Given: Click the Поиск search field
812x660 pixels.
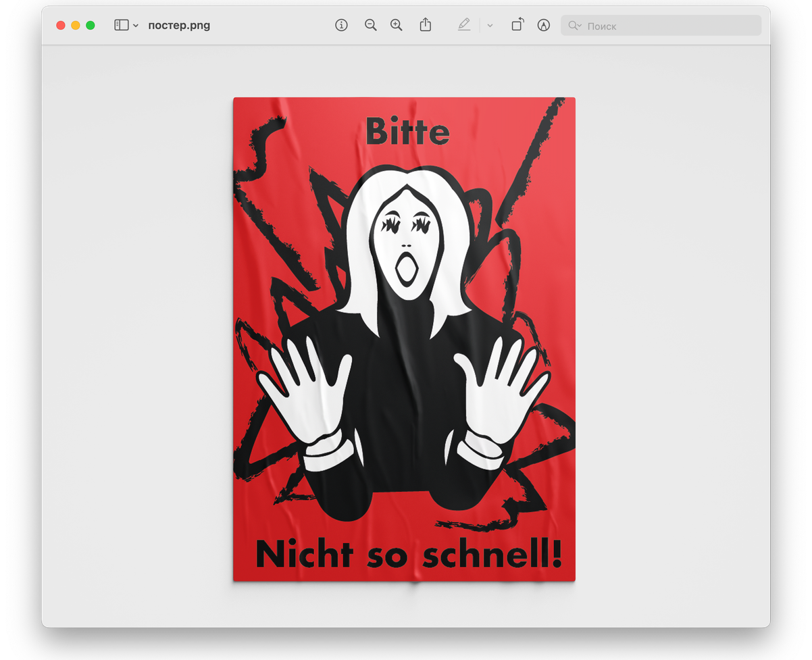Looking at the screenshot, I should click(669, 26).
